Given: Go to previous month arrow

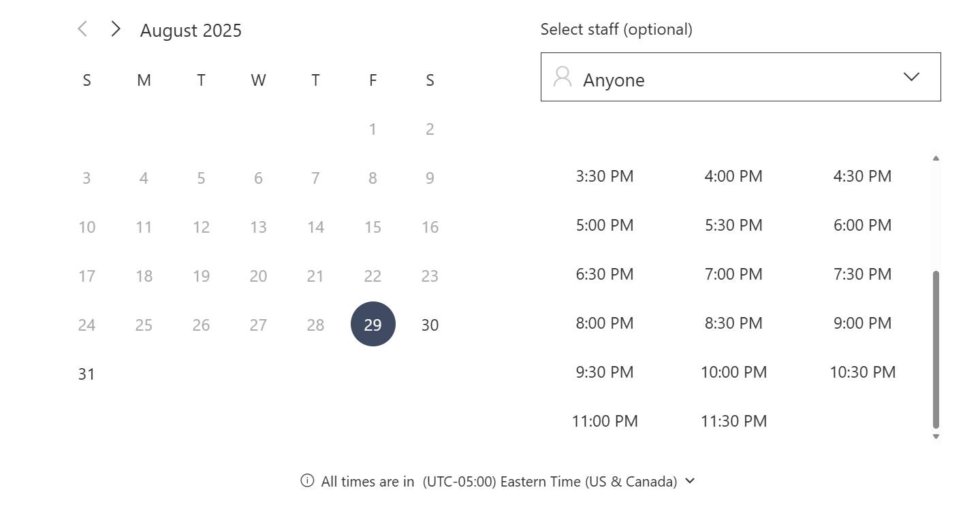Looking at the screenshot, I should [x=82, y=29].
